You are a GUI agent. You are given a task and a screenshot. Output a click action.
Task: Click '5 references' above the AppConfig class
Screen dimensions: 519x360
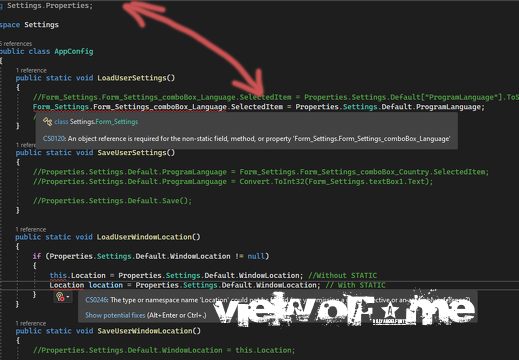(16, 44)
